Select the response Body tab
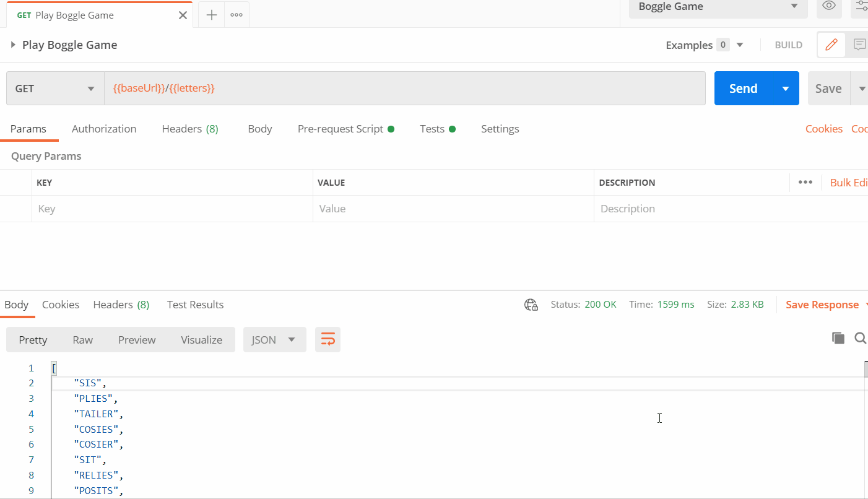This screenshot has width=868, height=499. coord(17,305)
